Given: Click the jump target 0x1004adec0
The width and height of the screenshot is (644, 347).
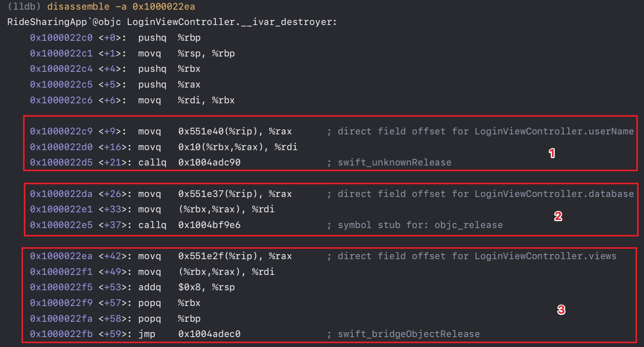Looking at the screenshot, I should click(209, 334).
